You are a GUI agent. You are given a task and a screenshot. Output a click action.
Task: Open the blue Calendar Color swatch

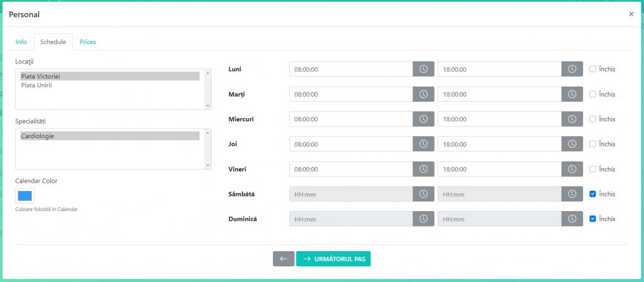25,196
